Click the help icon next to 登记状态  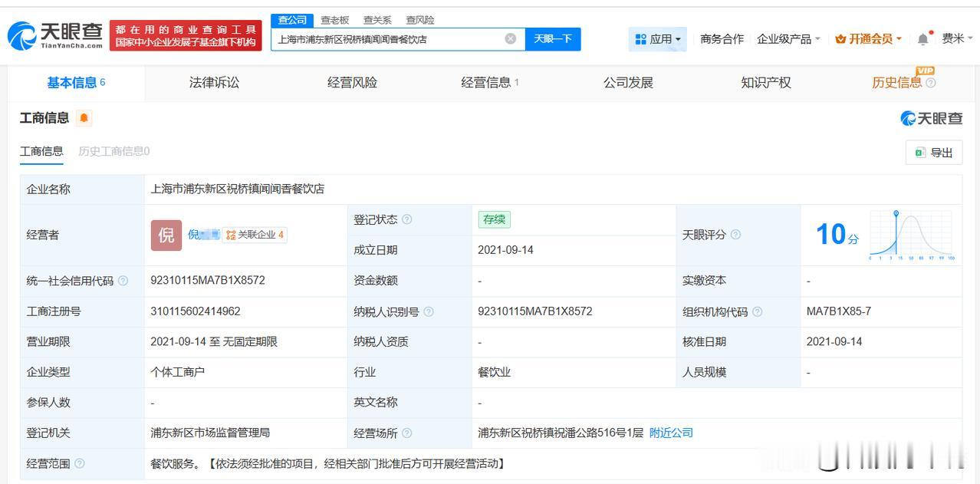coord(407,219)
